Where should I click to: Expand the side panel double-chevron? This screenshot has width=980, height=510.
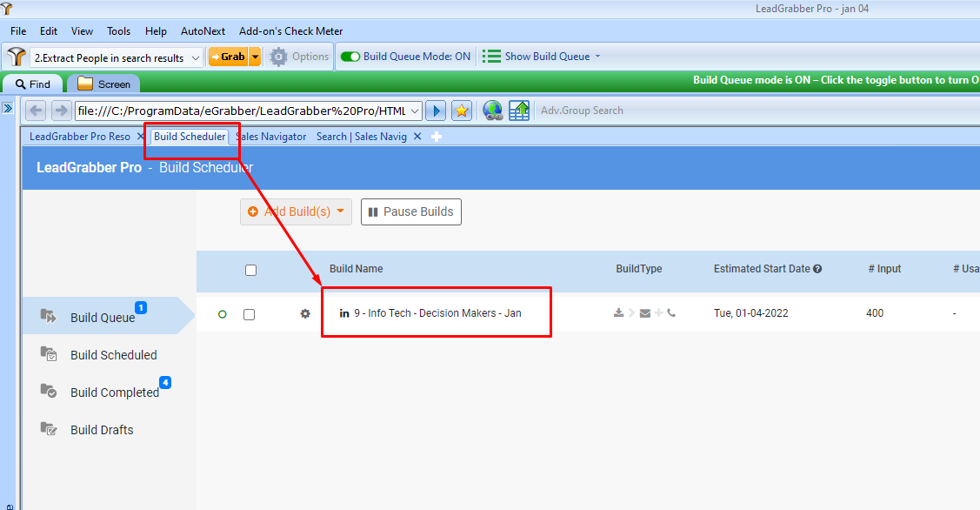(8, 108)
